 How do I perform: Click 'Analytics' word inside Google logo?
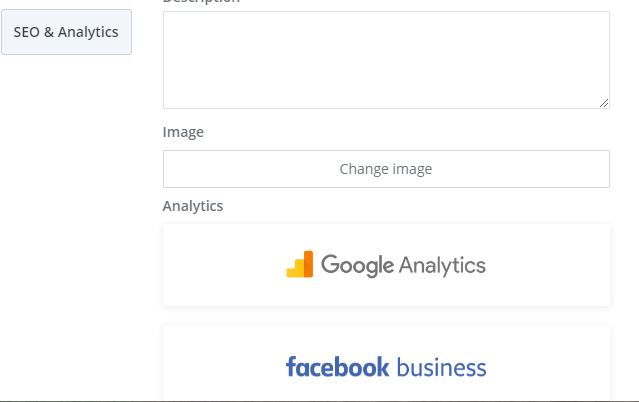tap(442, 265)
